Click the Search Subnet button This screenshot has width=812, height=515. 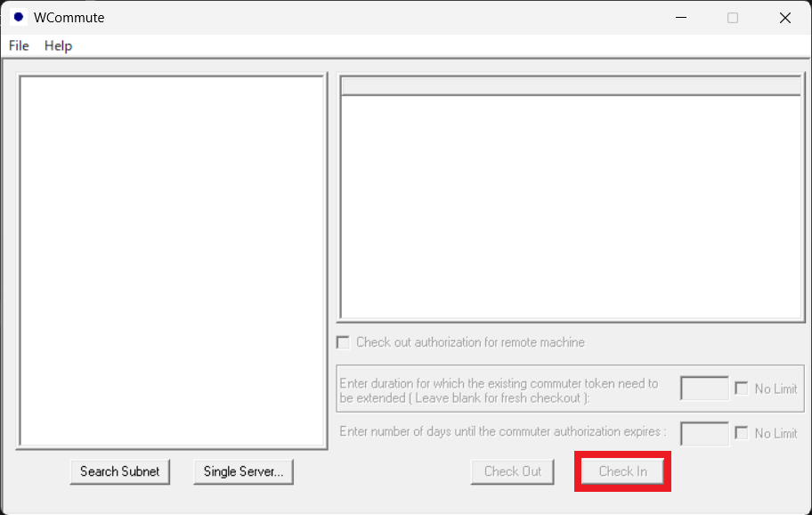point(119,471)
